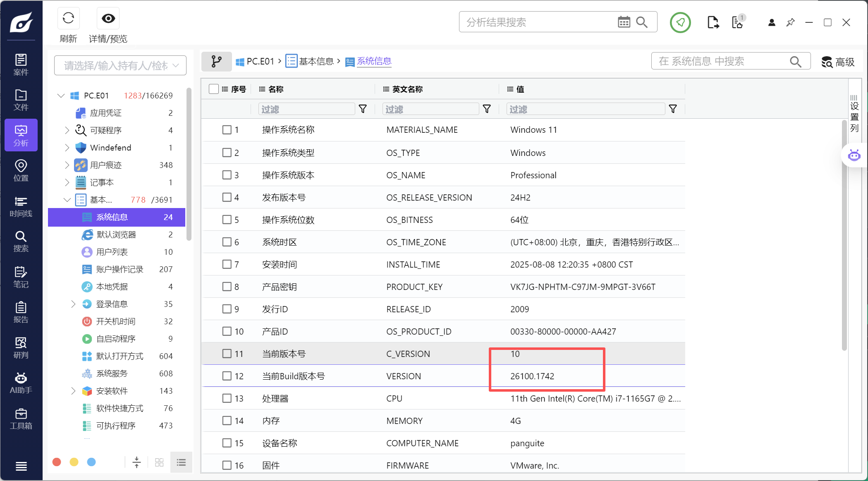868x481 pixels.
Task: Switch to list view icon
Action: pyautogui.click(x=181, y=462)
